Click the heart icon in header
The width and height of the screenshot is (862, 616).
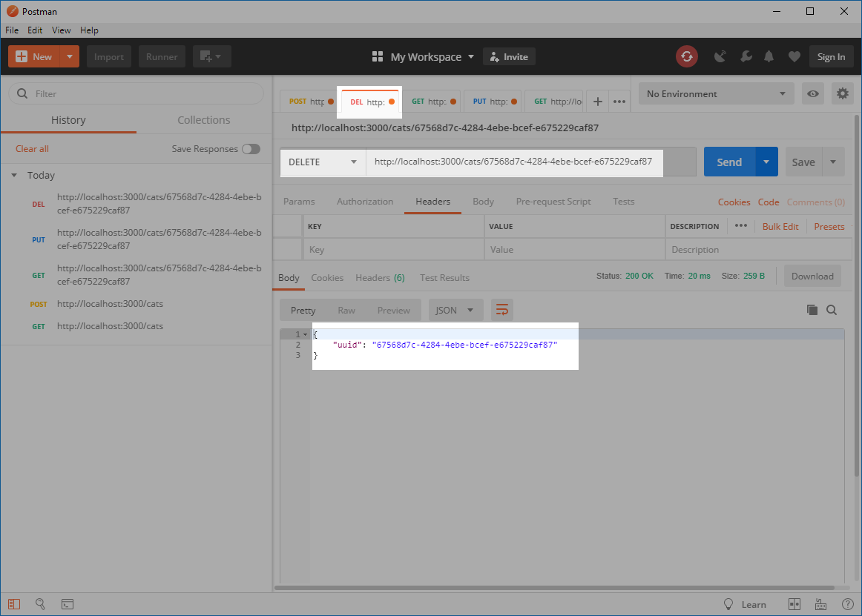(x=794, y=56)
